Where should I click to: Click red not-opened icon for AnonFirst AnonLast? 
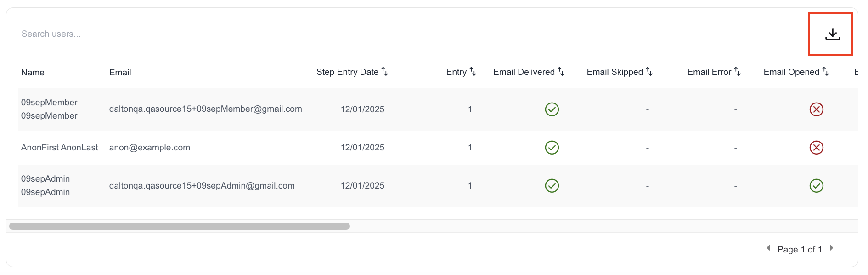(x=816, y=148)
